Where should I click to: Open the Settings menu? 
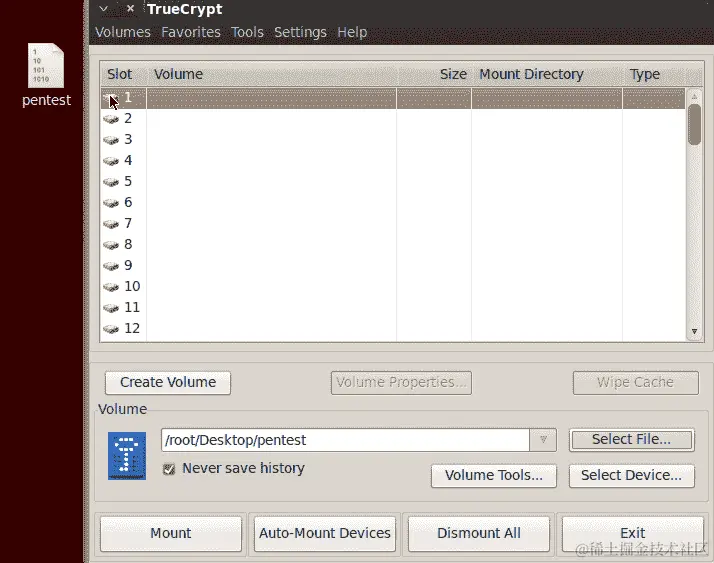tap(300, 32)
